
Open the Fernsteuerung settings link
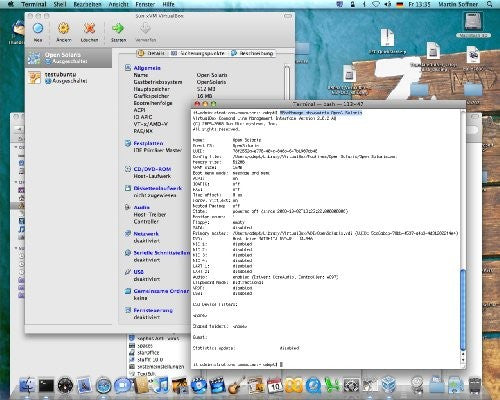(153, 310)
